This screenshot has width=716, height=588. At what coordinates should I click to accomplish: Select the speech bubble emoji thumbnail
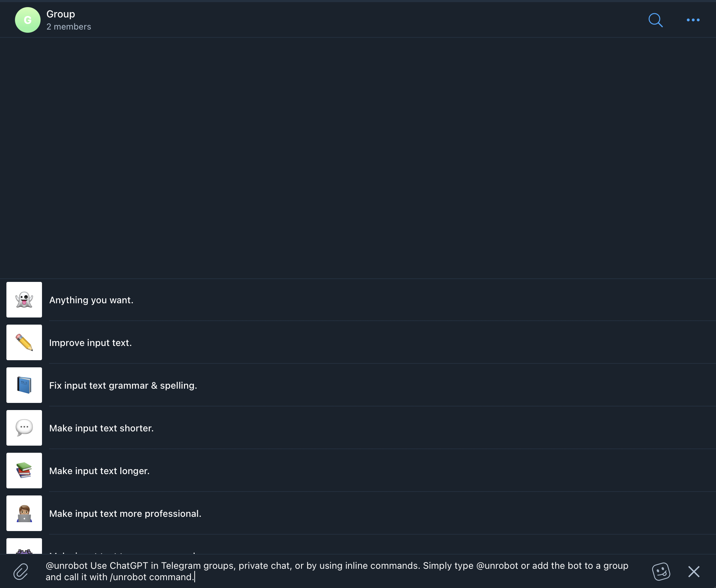click(24, 428)
